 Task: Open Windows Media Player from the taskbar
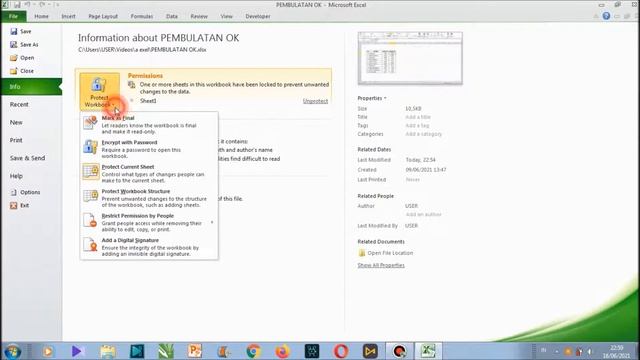click(48, 351)
